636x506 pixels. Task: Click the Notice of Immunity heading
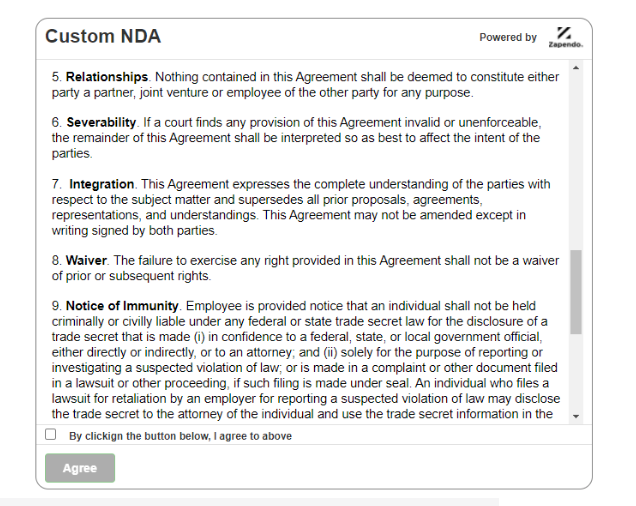[x=122, y=305]
